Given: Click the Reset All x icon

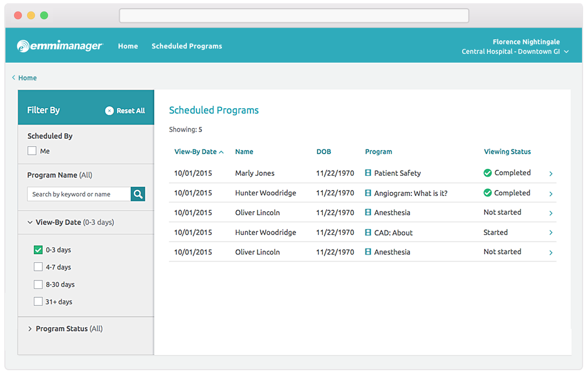Looking at the screenshot, I should coord(109,111).
